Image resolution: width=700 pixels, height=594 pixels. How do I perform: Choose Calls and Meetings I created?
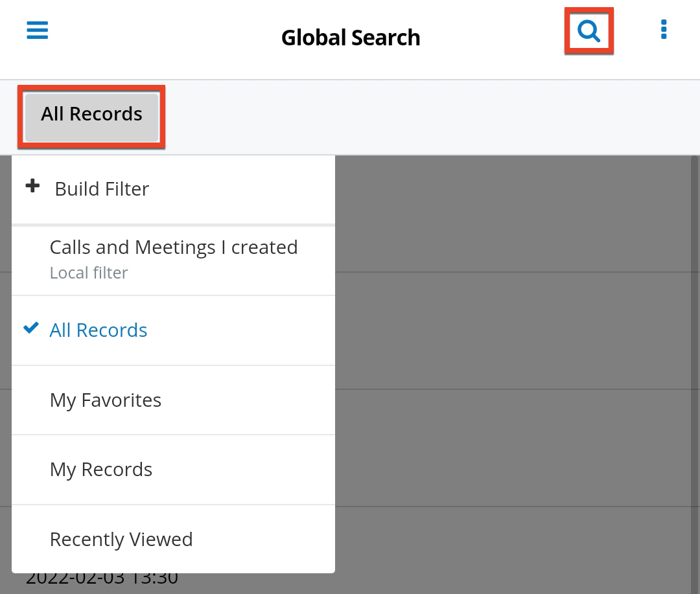coord(173,247)
